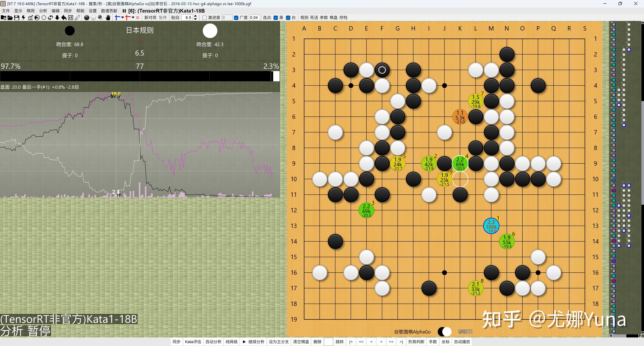Toggle the 黑 candidate points checkbox

click(x=276, y=17)
